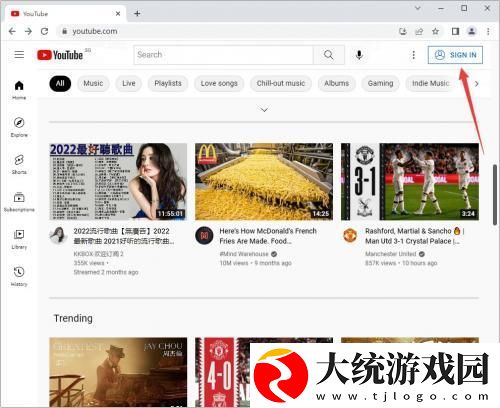Go to Home in sidebar
500x408 pixels.
tap(19, 90)
